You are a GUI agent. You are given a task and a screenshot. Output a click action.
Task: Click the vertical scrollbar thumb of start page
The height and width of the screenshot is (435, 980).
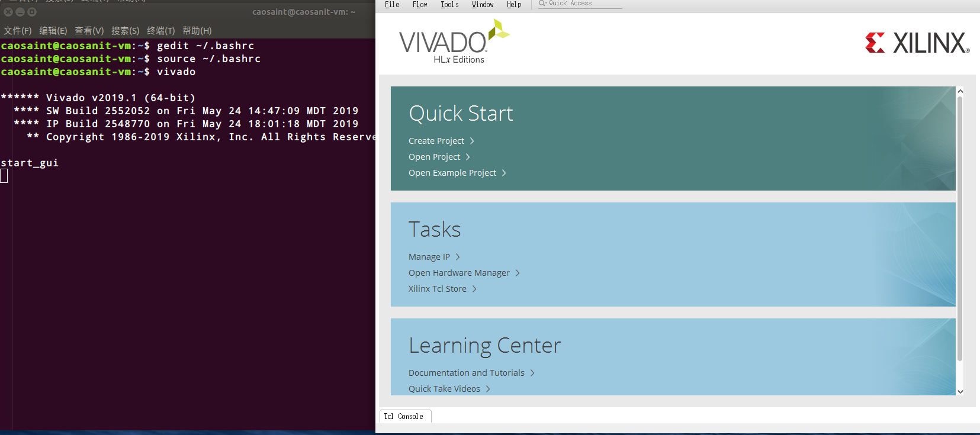pos(960,228)
